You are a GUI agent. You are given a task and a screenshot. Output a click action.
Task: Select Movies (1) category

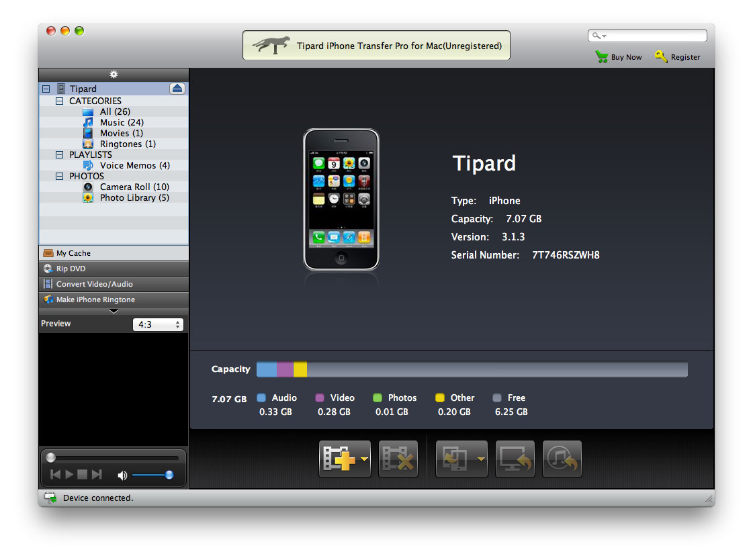114,134
